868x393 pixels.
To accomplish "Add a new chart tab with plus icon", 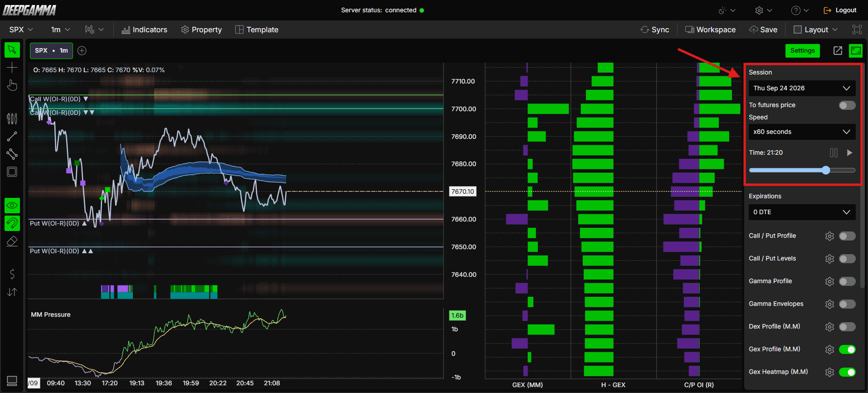I will tap(82, 51).
